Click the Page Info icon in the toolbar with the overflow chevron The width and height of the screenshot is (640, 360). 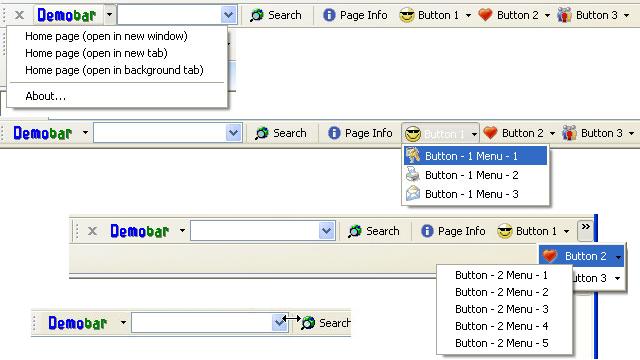click(427, 231)
